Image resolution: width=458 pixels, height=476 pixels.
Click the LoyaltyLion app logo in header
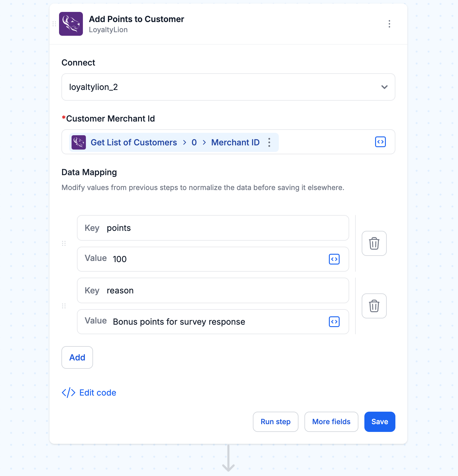pos(71,24)
